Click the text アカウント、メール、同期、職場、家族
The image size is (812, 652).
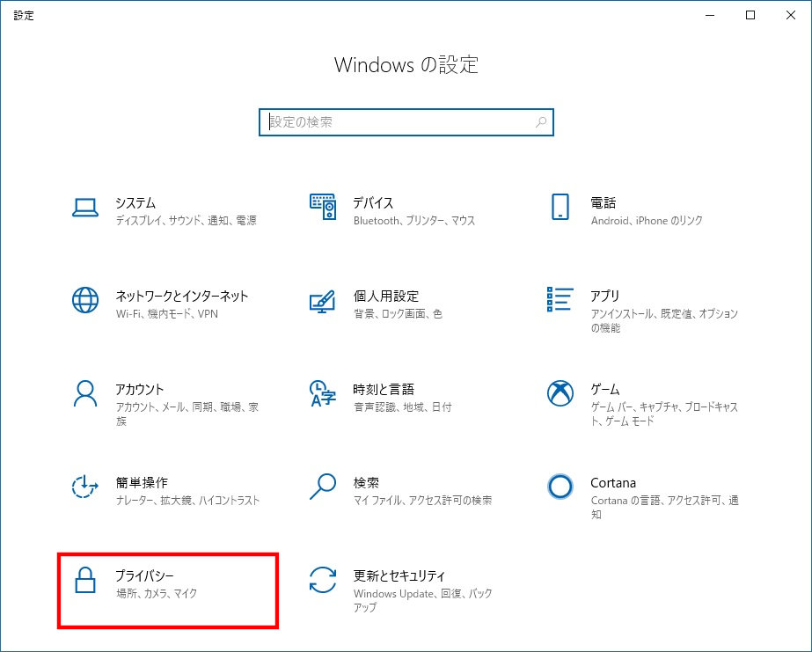(x=187, y=414)
